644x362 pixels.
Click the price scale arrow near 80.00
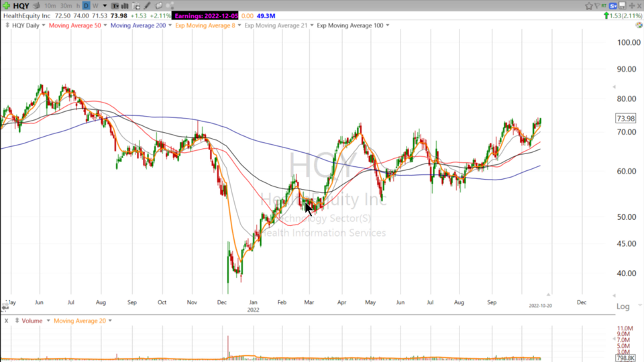tap(614, 86)
